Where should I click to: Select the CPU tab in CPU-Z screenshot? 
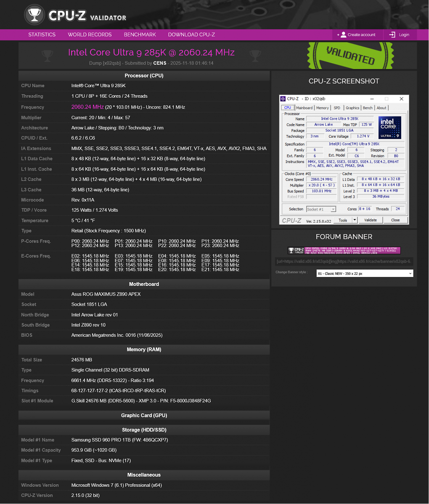(287, 108)
